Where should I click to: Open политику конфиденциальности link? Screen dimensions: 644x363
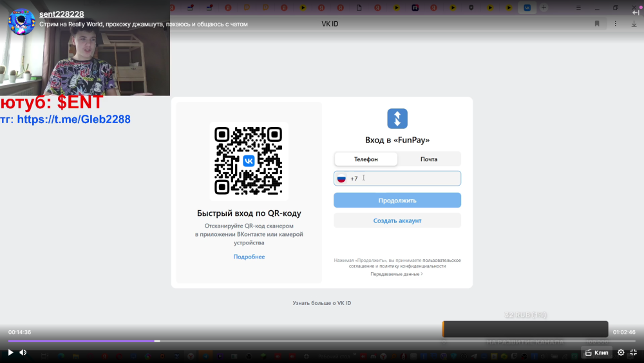[x=412, y=266]
